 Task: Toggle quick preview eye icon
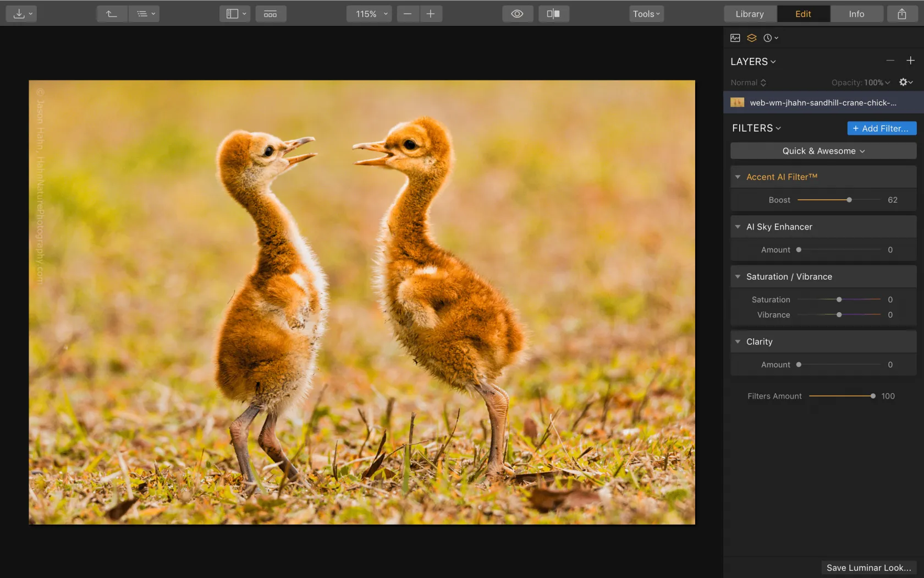517,14
